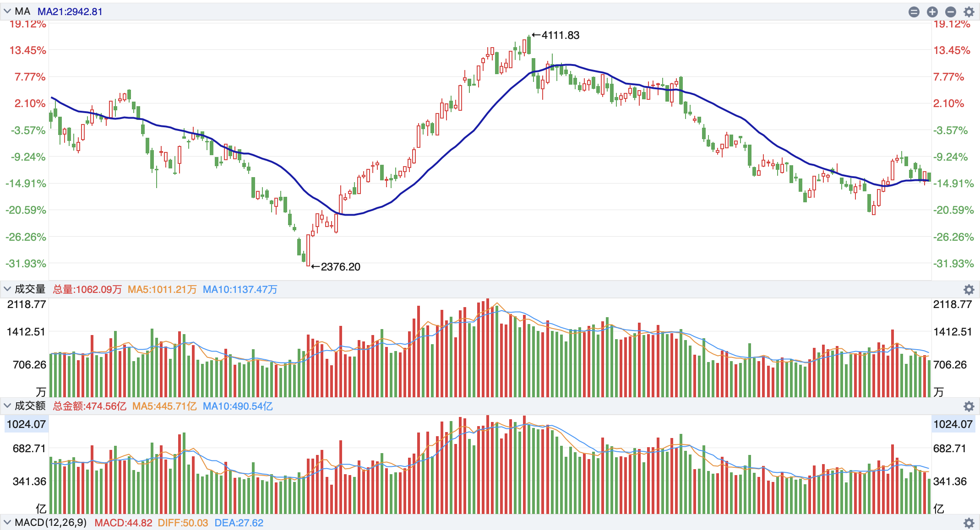Viewport: 980px width, 530px height.
Task: Click the 成交额 MA10:490.54亿 label
Action: [x=238, y=406]
